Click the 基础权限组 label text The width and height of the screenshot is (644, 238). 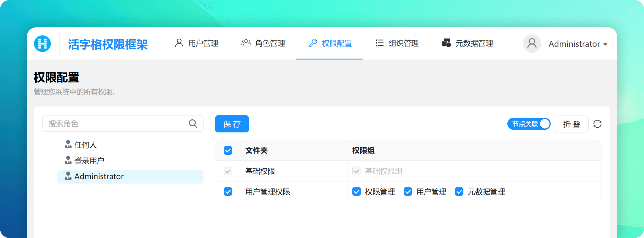[383, 171]
